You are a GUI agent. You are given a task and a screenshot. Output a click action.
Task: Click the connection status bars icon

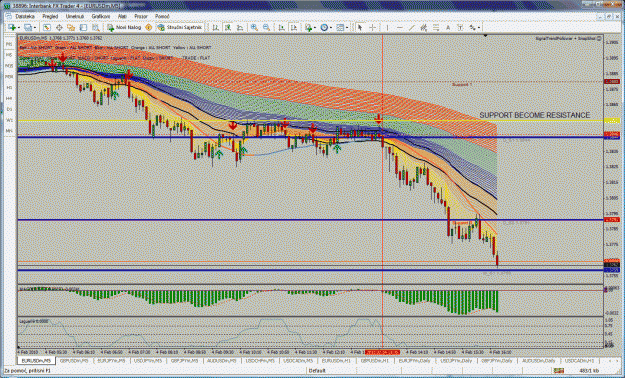559,370
